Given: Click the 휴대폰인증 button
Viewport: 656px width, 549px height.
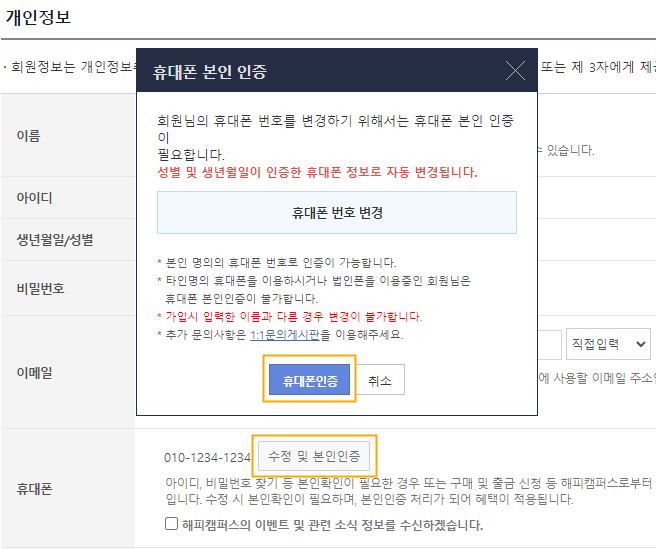Looking at the screenshot, I should [310, 381].
